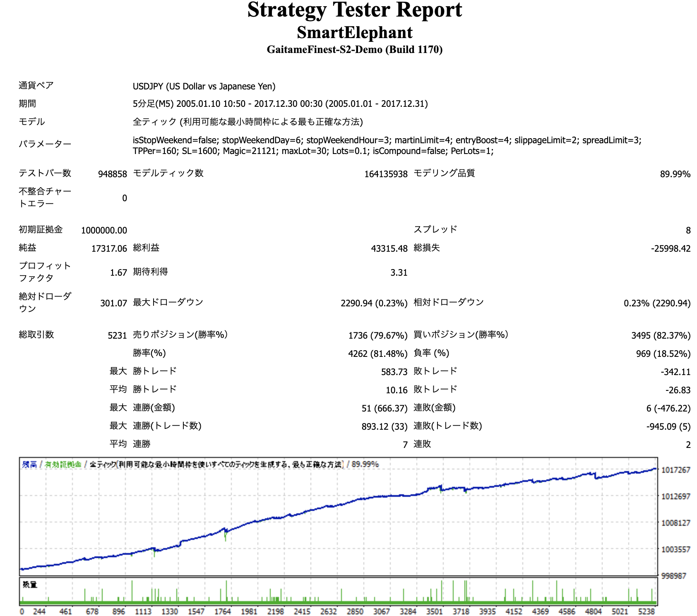Click the "スプレッド" label
The width and height of the screenshot is (697, 616).
coord(435,229)
